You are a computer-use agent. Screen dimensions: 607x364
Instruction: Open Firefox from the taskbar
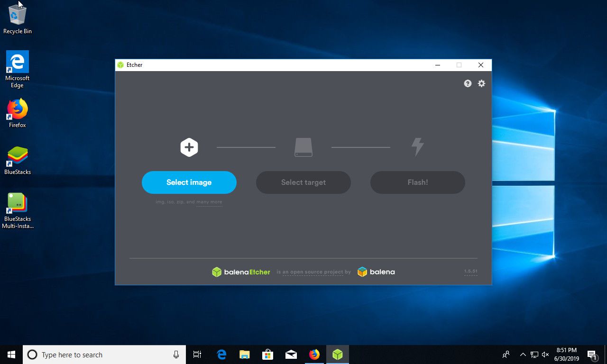click(x=314, y=355)
